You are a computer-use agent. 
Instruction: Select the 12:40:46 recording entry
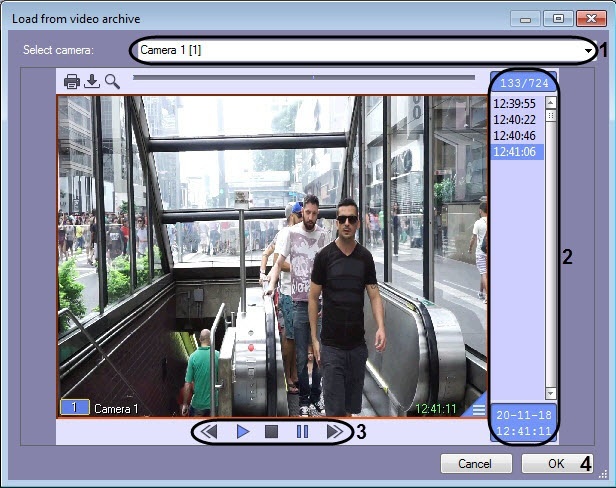coord(514,136)
